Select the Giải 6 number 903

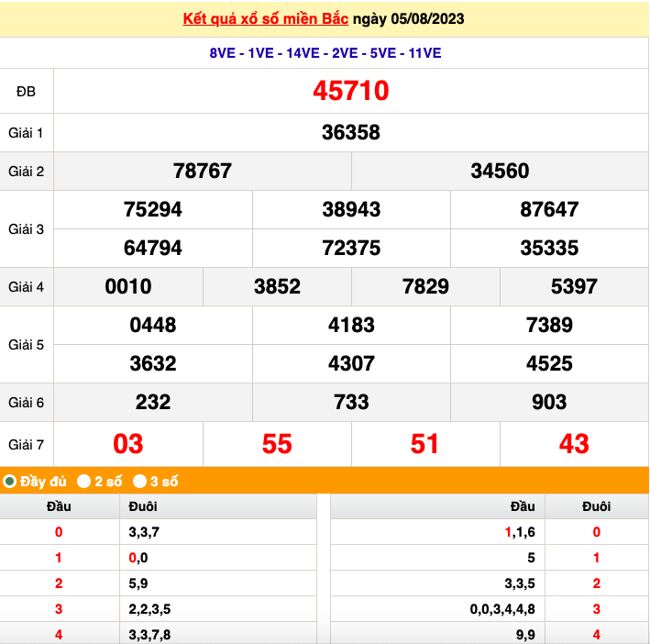(x=549, y=402)
